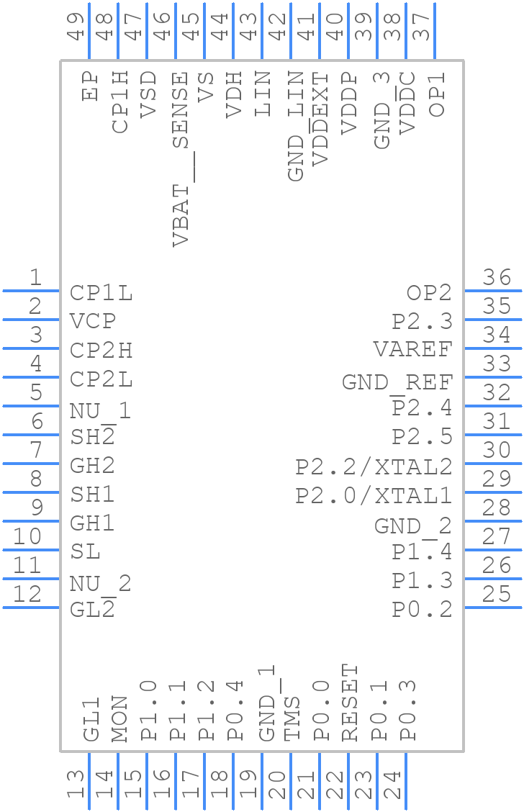Click the LIN pin name
The image size is (524, 812).
[263, 94]
